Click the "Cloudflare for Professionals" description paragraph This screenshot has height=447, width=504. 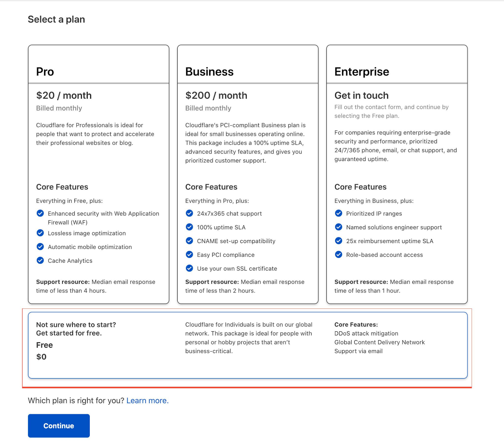95,134
